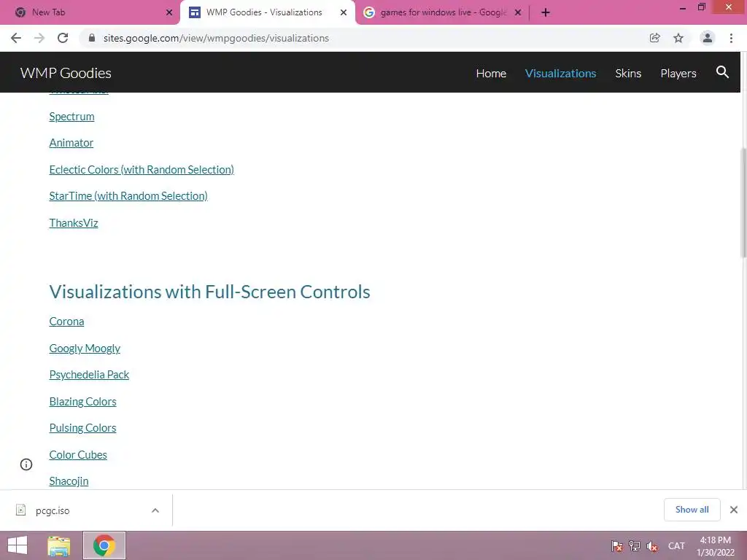Bookmark this page with the star icon
Image resolution: width=747 pixels, height=560 pixels.
click(678, 38)
